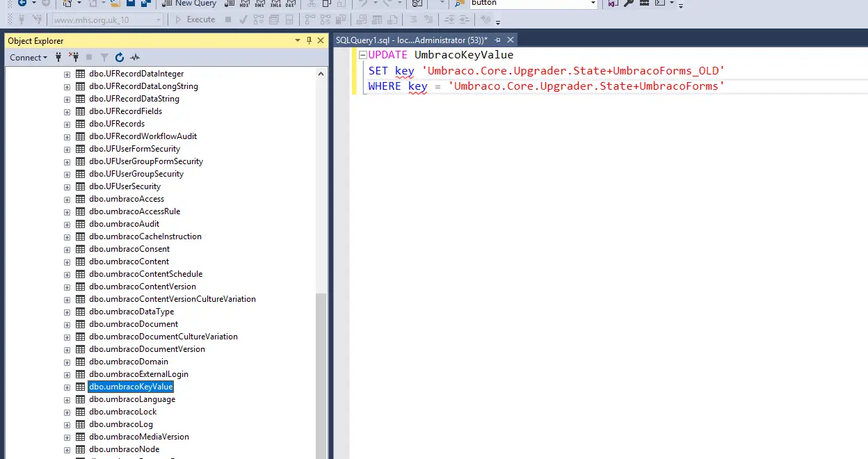This screenshot has width=868, height=459.
Task: Select the SQLQuery1.sql document tab
Action: pyautogui.click(x=411, y=40)
